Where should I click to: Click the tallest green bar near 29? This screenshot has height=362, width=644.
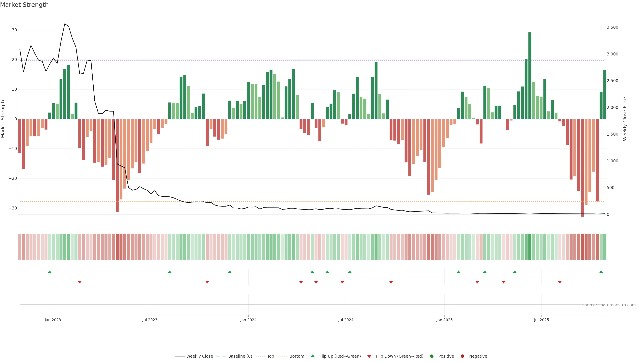[x=530, y=75]
